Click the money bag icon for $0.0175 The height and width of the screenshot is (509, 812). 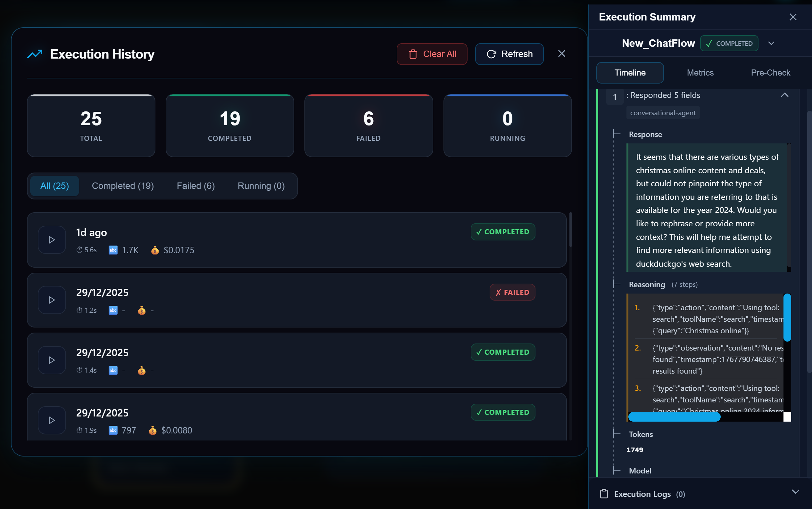coord(155,250)
